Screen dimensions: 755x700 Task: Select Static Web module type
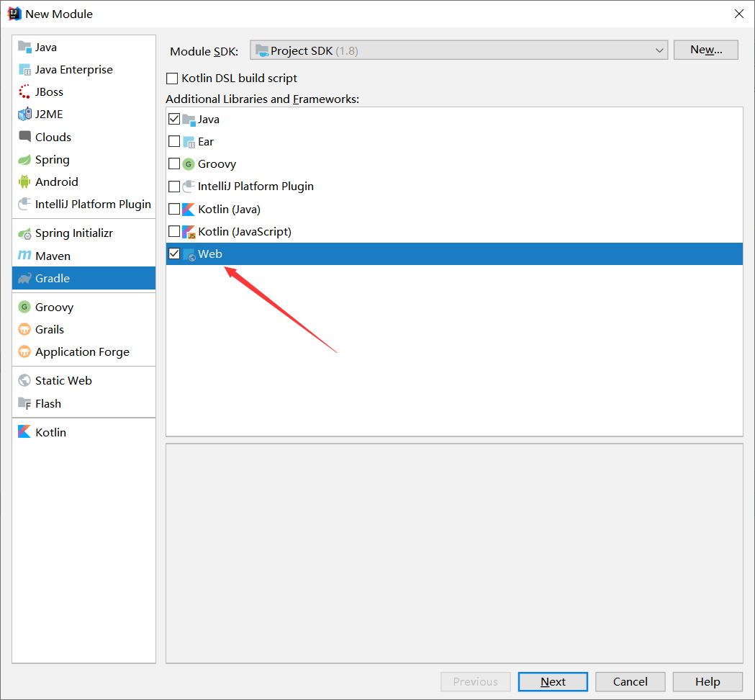click(83, 380)
